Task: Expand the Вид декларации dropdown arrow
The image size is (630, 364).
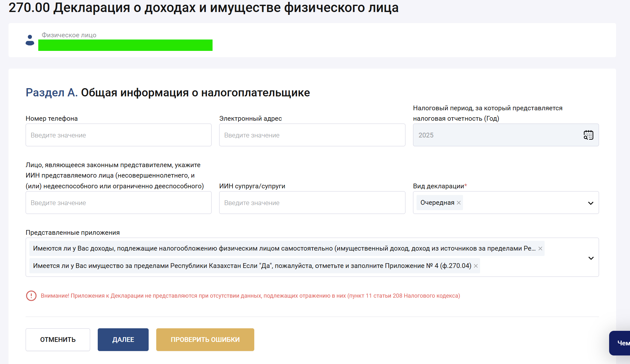Action: [590, 203]
